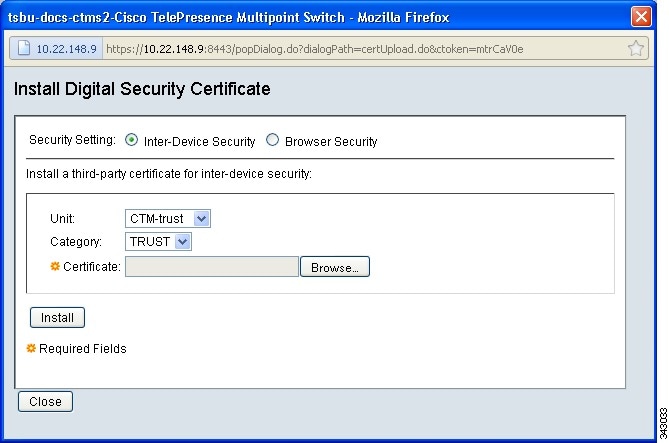669x443 pixels.
Task: Open the Category dropdown showing TRUST
Action: (158, 242)
